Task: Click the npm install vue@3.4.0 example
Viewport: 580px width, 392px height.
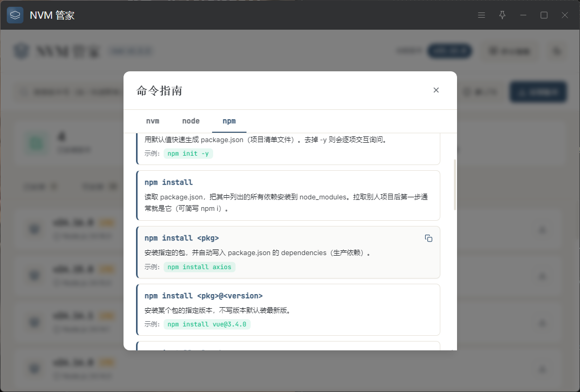Action: [x=207, y=324]
